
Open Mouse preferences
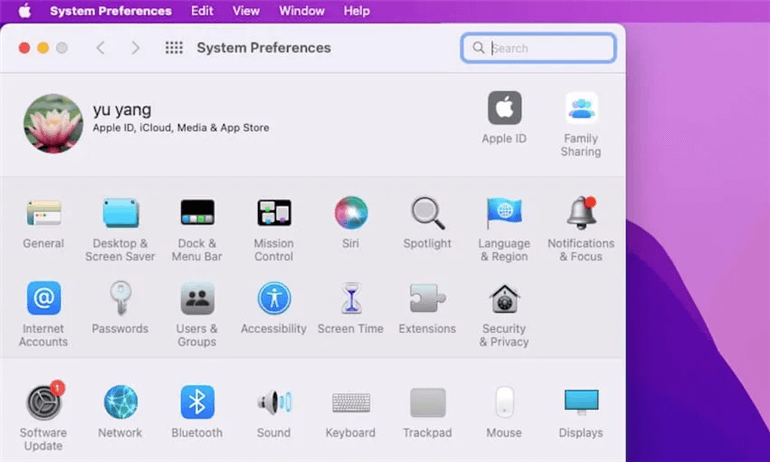(x=504, y=402)
